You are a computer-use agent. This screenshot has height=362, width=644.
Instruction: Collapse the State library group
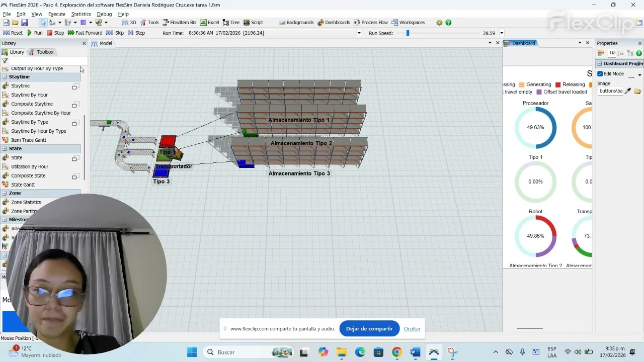click(x=5, y=149)
